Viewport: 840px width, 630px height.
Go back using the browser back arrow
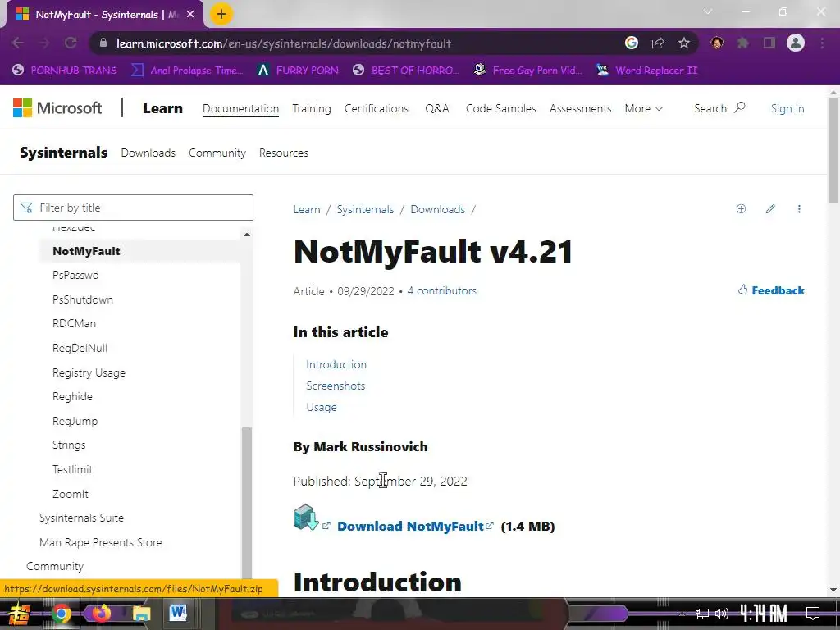coord(18,43)
